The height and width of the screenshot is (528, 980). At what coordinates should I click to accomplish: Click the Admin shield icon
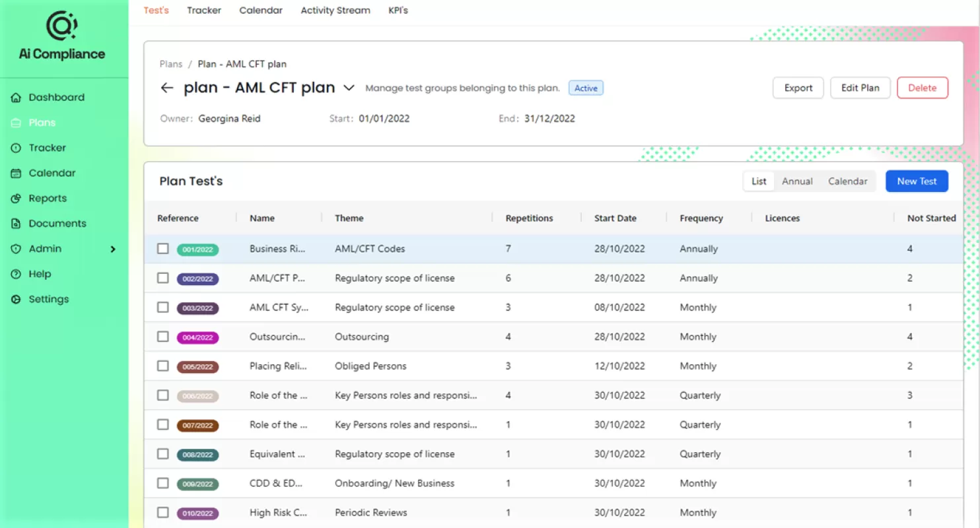[x=17, y=249]
